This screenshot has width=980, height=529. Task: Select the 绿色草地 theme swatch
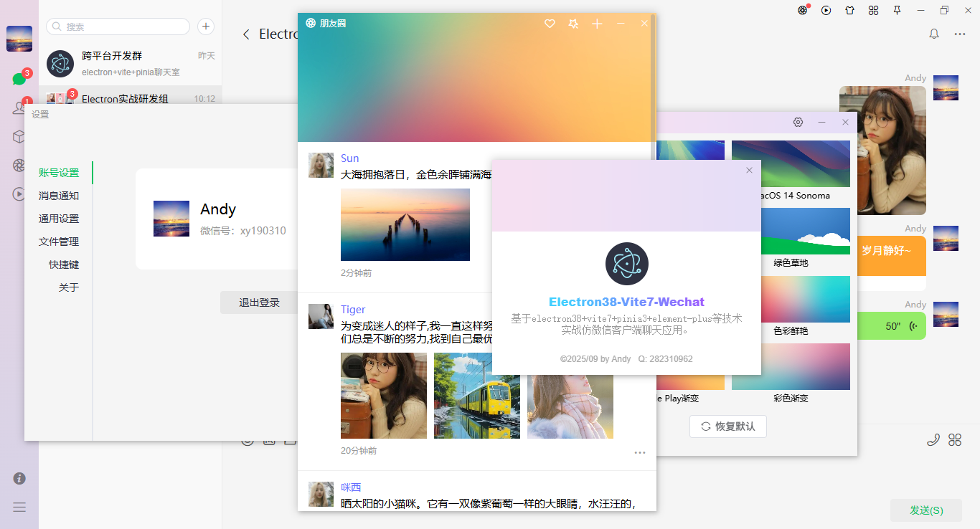pyautogui.click(x=791, y=231)
